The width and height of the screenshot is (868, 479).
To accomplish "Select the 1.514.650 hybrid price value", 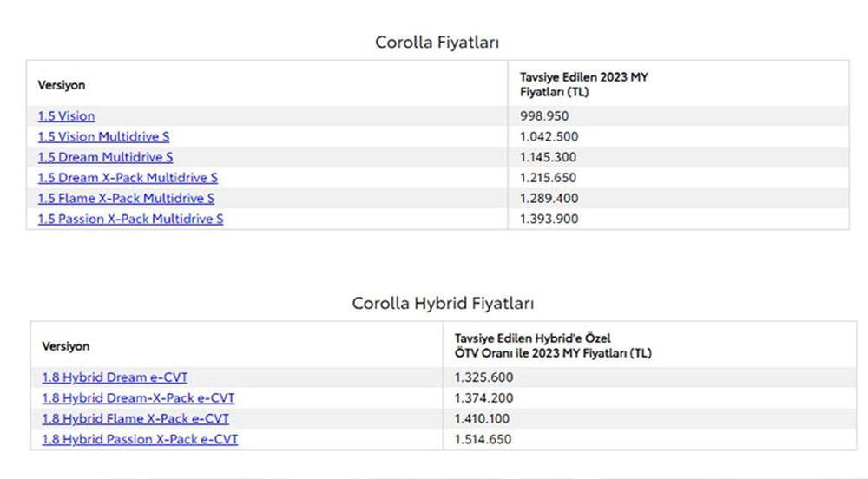I will 483,440.
